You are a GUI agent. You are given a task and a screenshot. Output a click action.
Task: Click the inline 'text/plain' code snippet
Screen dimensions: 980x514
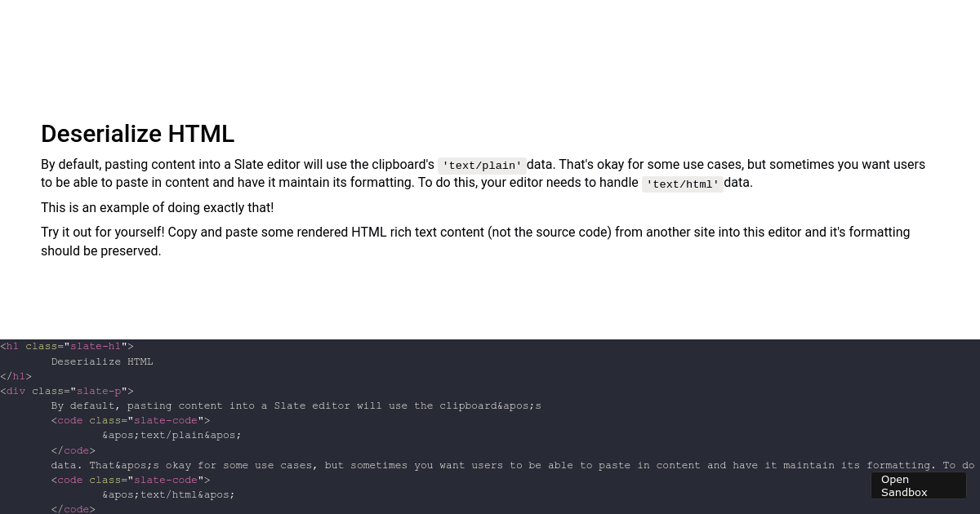[x=481, y=165]
